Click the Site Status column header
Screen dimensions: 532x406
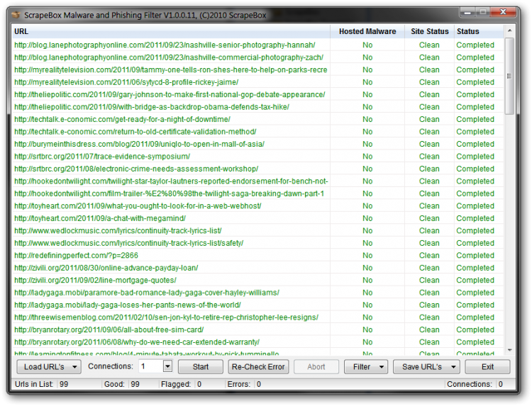pos(429,31)
